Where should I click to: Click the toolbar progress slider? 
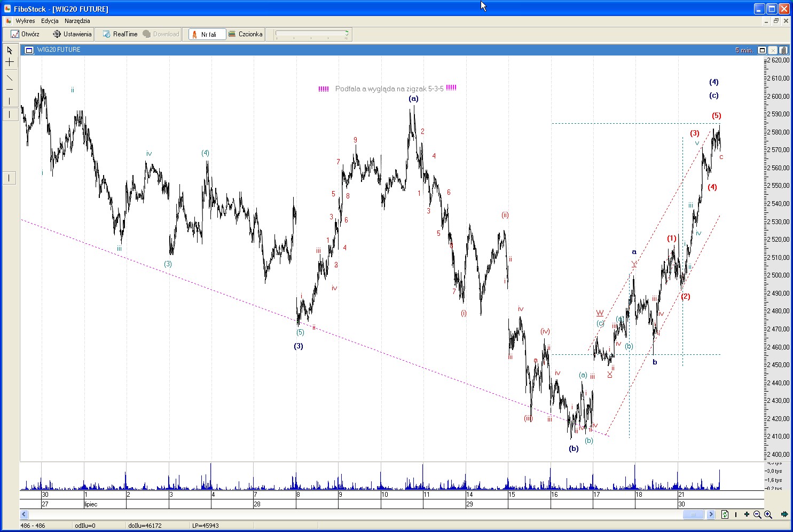(311, 34)
